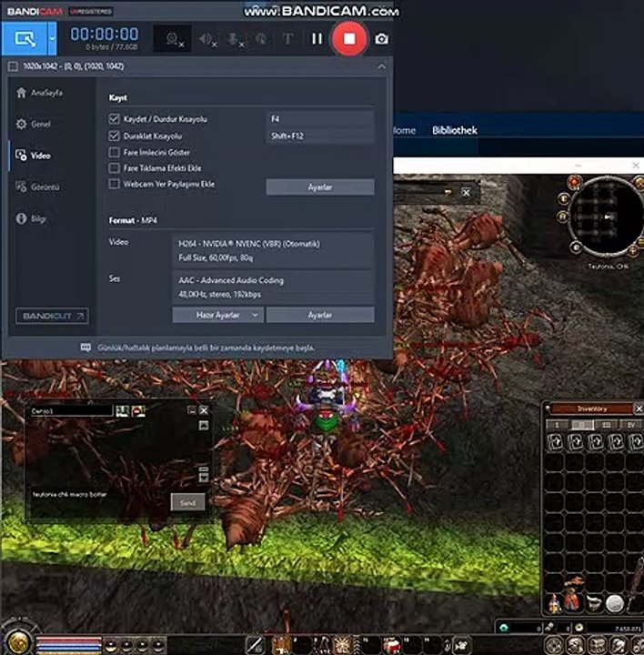644x655 pixels.
Task: Toggle the microphone icon in Bandicam toolbar
Action: tap(235, 39)
